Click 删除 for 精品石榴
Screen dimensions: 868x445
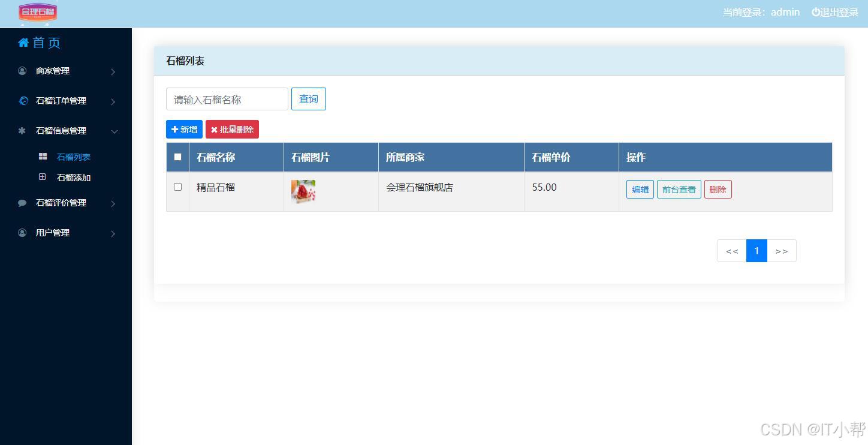pos(718,190)
